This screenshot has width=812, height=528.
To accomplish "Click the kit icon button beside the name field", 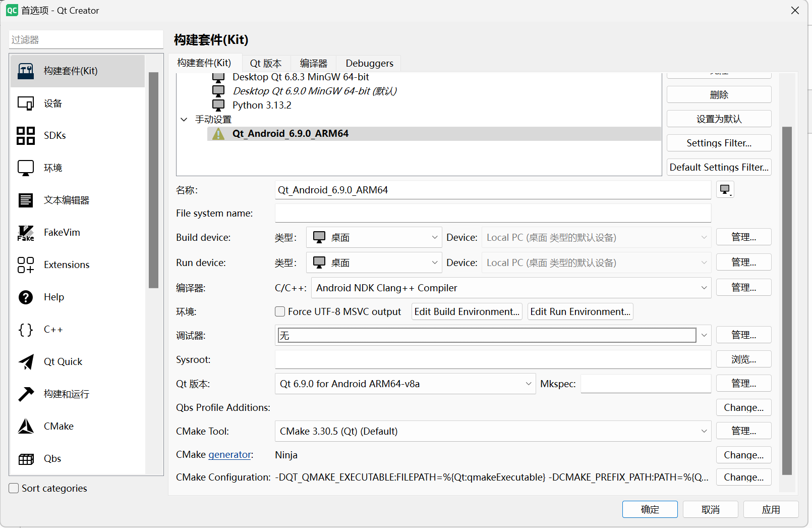I will 725,190.
